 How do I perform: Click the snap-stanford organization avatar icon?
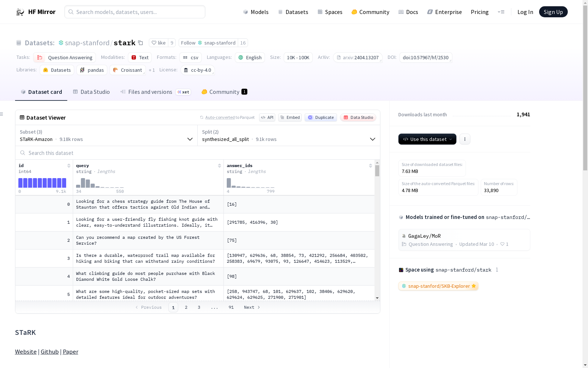pyautogui.click(x=61, y=43)
